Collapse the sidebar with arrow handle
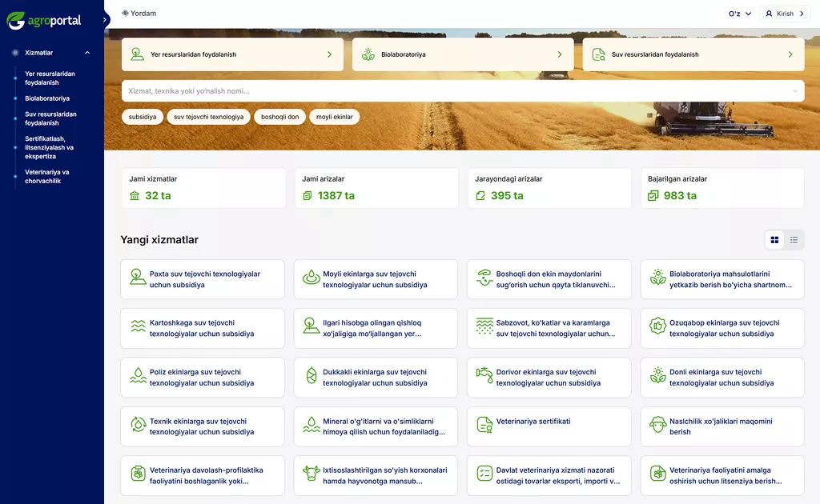 [x=105, y=20]
